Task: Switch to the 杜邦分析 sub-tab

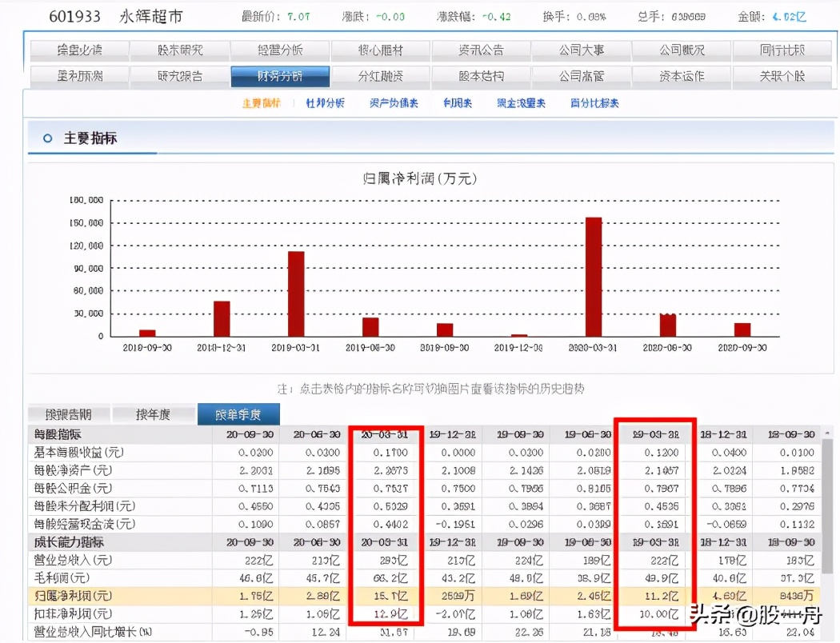Action: (325, 103)
